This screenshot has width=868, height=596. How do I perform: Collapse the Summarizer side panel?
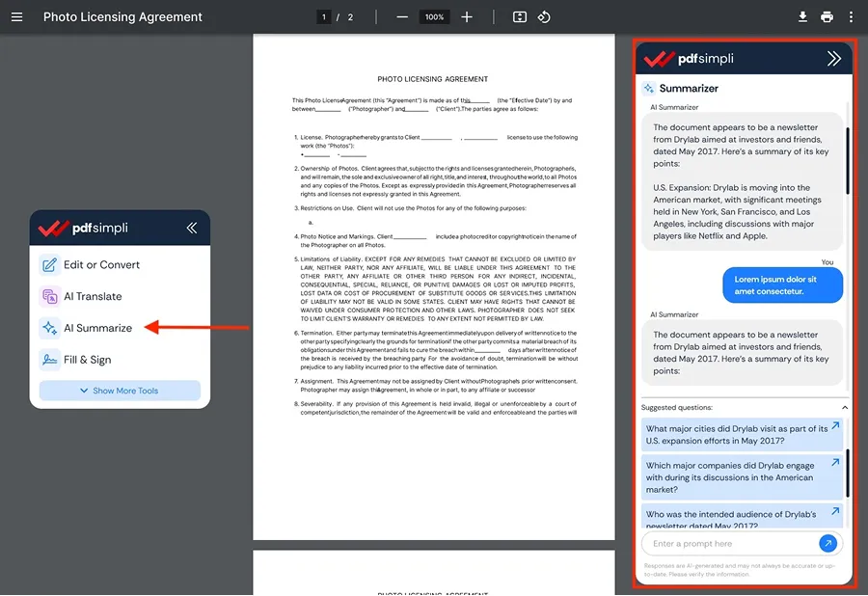(x=834, y=59)
